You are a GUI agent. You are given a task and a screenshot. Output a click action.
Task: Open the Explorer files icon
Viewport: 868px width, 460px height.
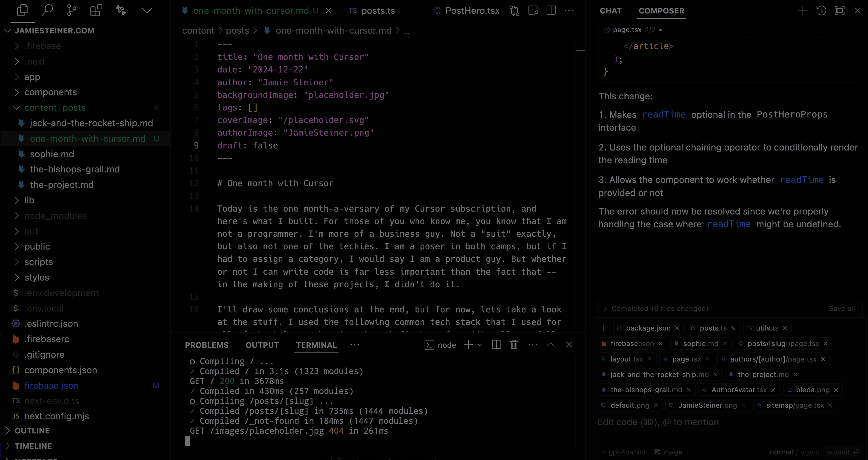coord(22,11)
